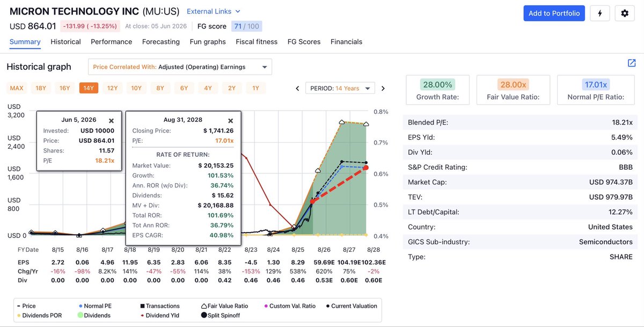Select the 8Y time range

160,88
